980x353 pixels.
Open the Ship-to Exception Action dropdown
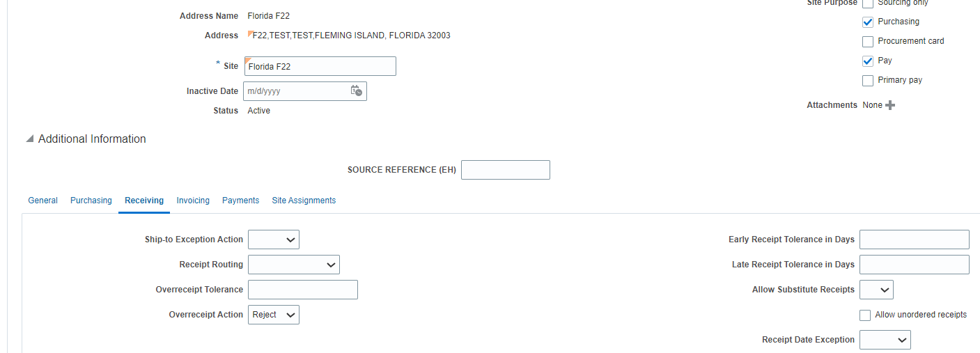point(274,240)
